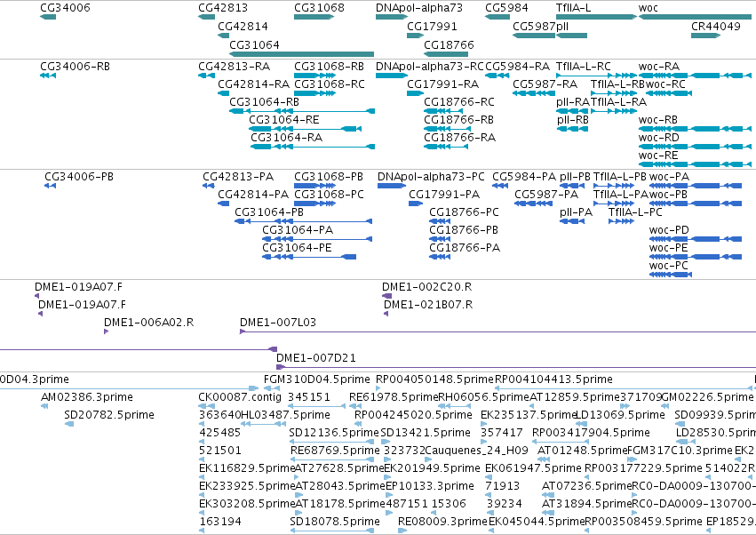Click the CR44049 gene label

tap(716, 27)
